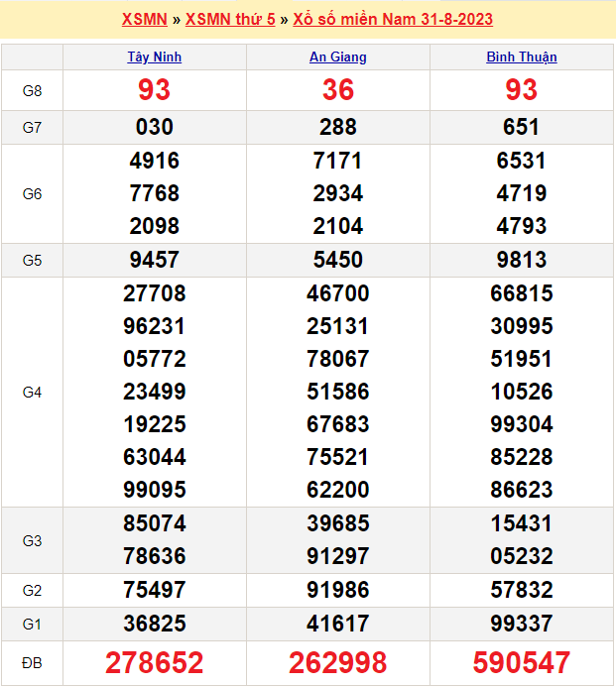The image size is (616, 686).
Task: Open the XSMN breadcrumb link
Action: pos(144,20)
